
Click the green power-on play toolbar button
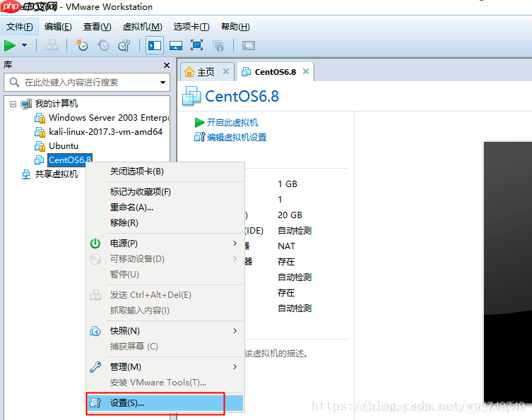pyautogui.click(x=10, y=45)
